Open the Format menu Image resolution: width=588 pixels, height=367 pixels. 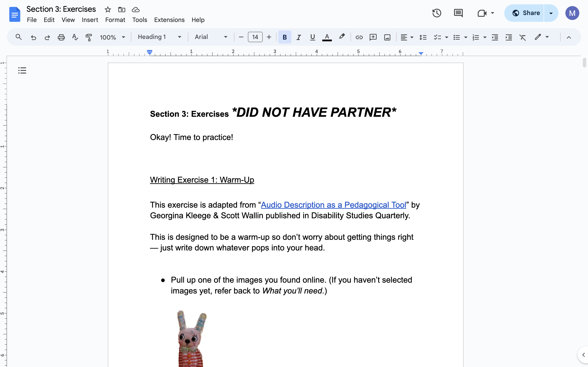115,20
